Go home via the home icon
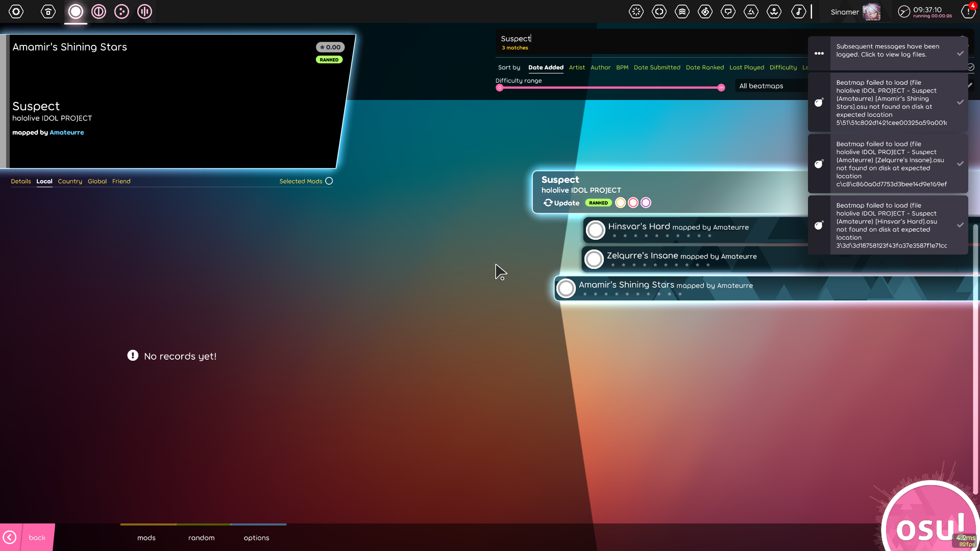The width and height of the screenshot is (980, 551). tap(48, 11)
